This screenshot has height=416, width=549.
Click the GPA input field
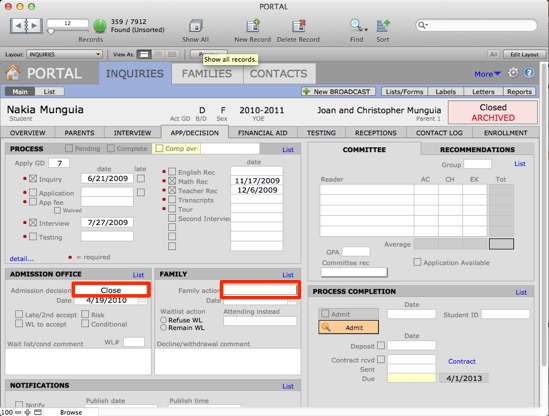click(356, 252)
